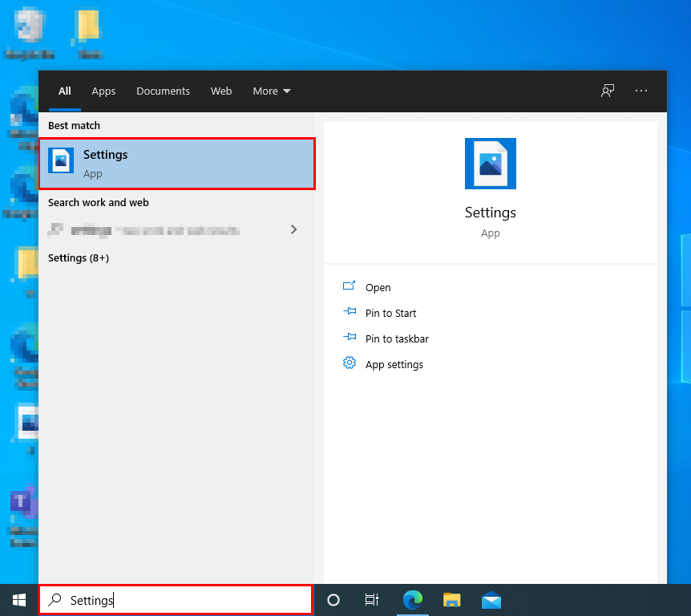This screenshot has width=691, height=616.
Task: Click the magnifier icon in the taskbar search box
Action: [55, 600]
